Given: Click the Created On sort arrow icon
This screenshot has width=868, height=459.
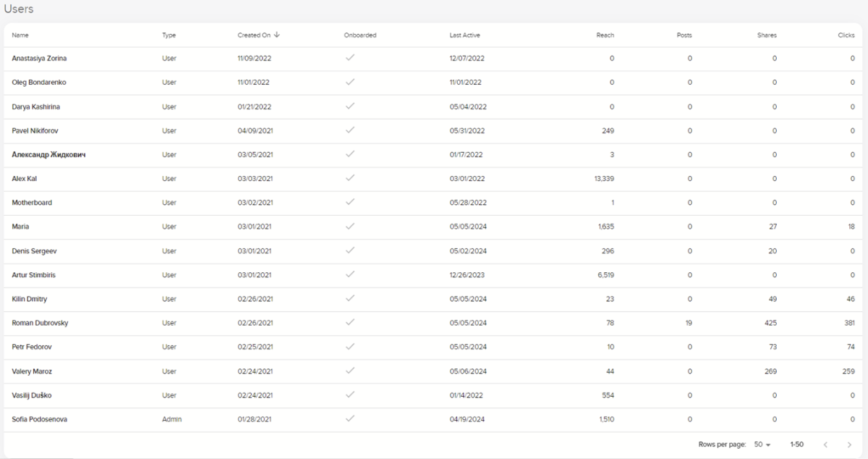Looking at the screenshot, I should coord(277,35).
